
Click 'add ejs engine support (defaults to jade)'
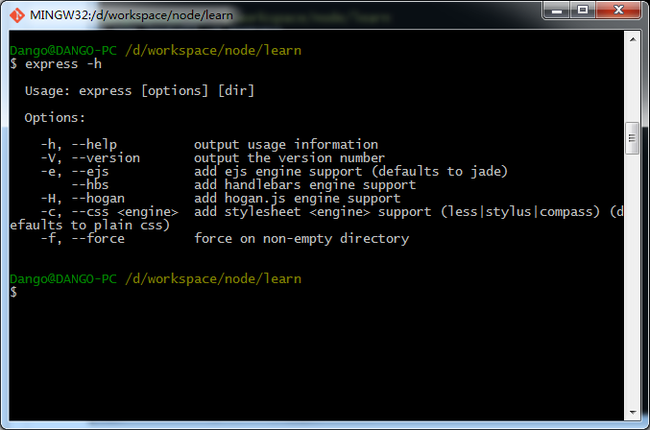[x=351, y=172]
